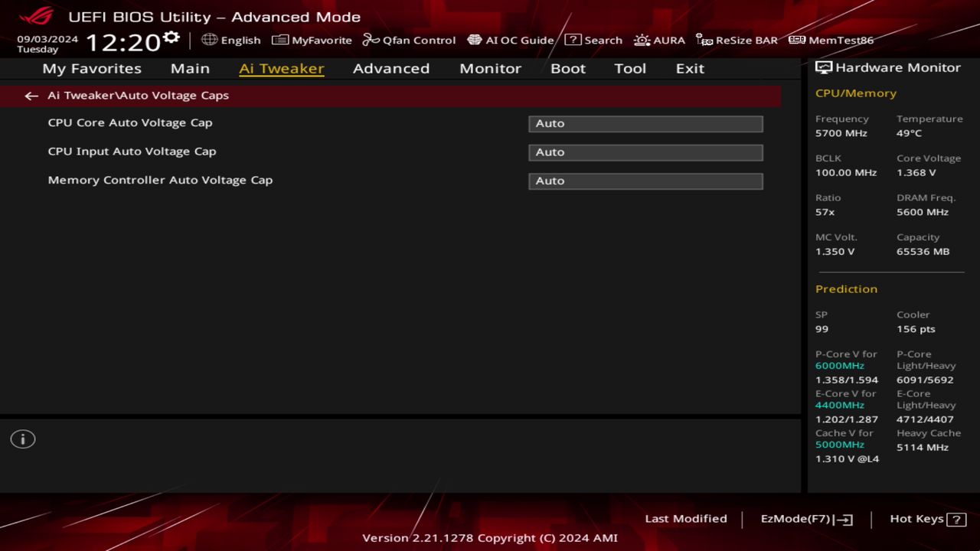The image size is (980, 551).
Task: Open the Monitor tab
Action: tap(490, 68)
